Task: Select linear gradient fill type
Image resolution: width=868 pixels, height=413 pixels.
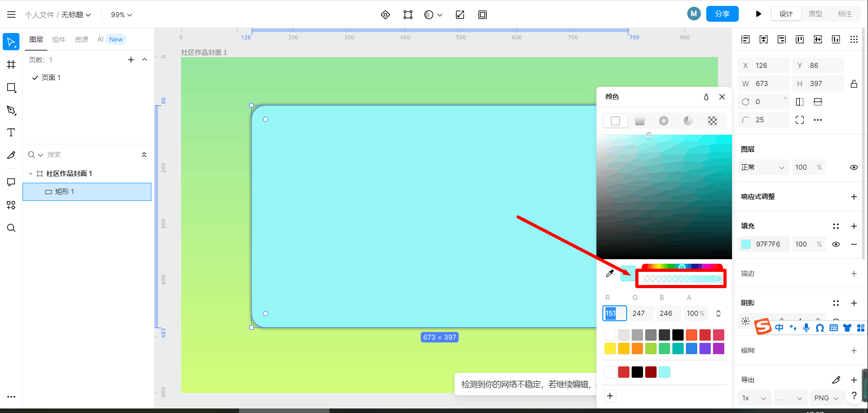Action: click(x=640, y=121)
